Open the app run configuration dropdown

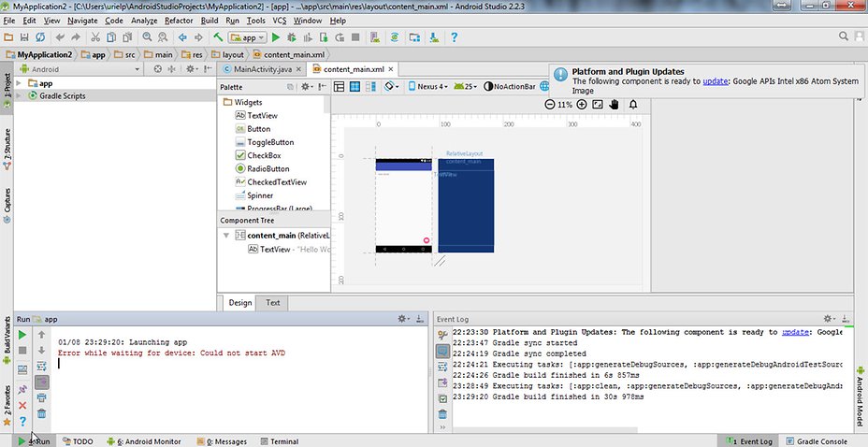click(249, 37)
